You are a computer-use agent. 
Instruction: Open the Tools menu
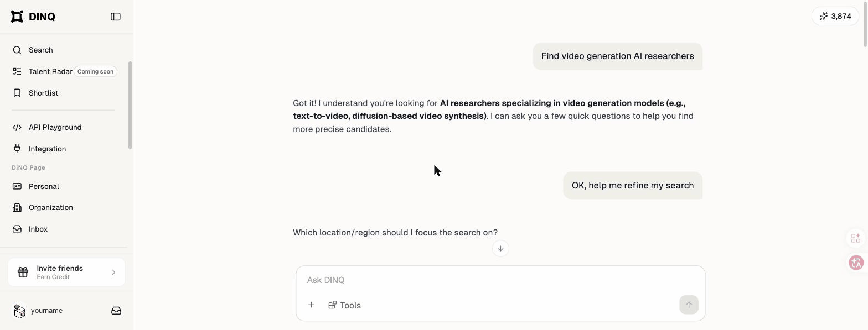[x=345, y=305]
